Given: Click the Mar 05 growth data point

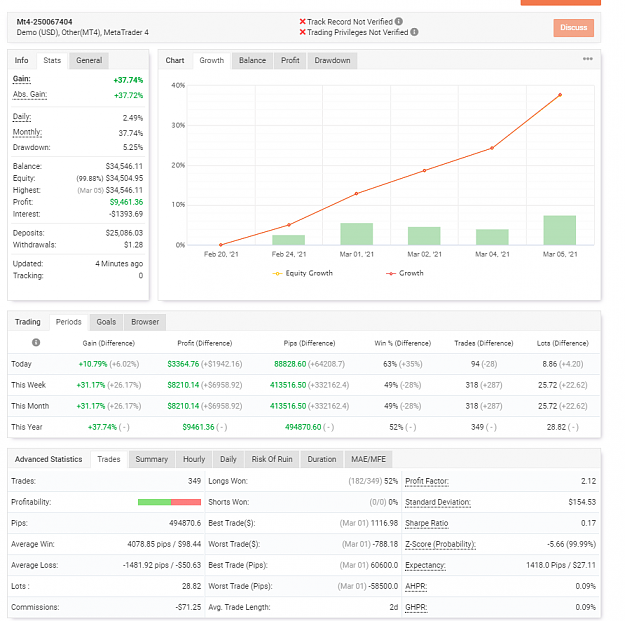Looking at the screenshot, I should (x=560, y=95).
